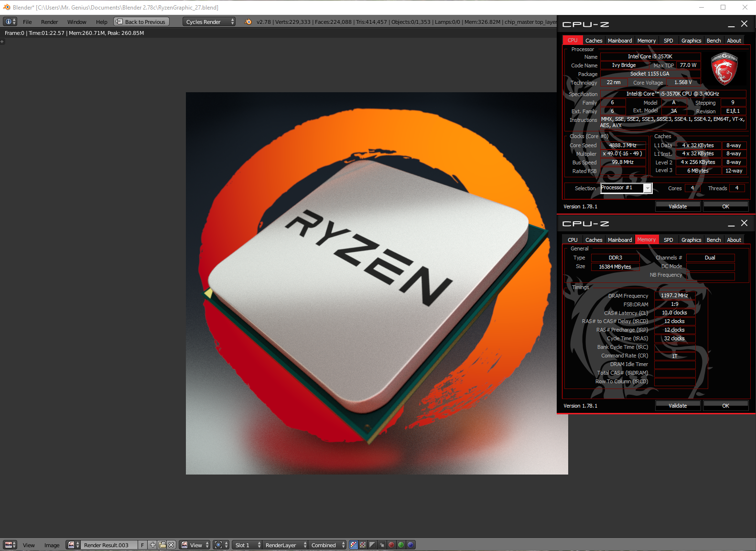This screenshot has height=551, width=756.
Task: Open the File menu
Action: [27, 22]
